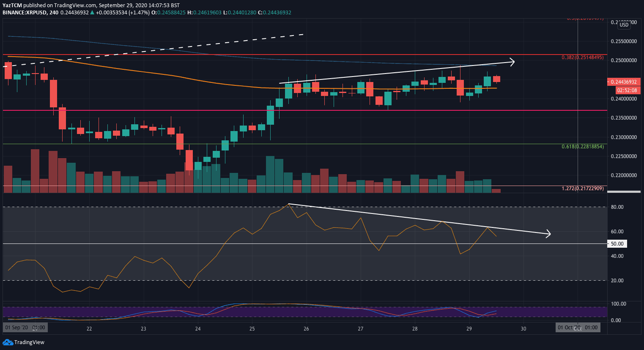Click the 40.00 level on RSI axis

(x=617, y=256)
